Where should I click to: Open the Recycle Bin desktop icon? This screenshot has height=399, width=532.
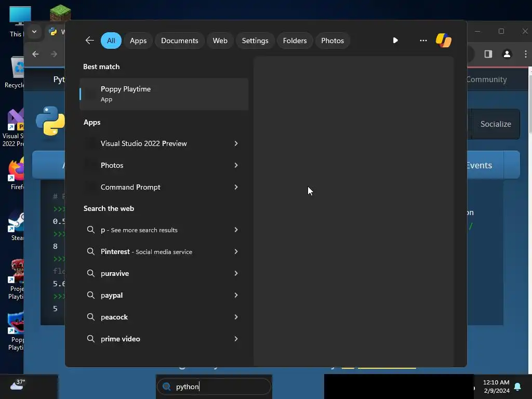pyautogui.click(x=15, y=73)
